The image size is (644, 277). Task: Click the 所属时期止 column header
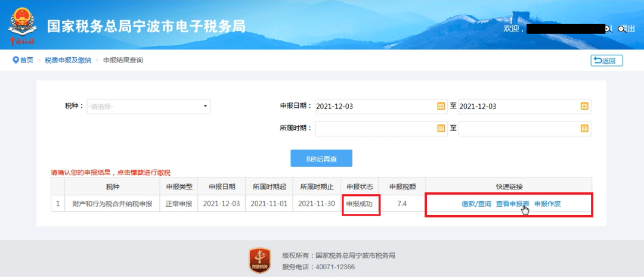pyautogui.click(x=317, y=186)
